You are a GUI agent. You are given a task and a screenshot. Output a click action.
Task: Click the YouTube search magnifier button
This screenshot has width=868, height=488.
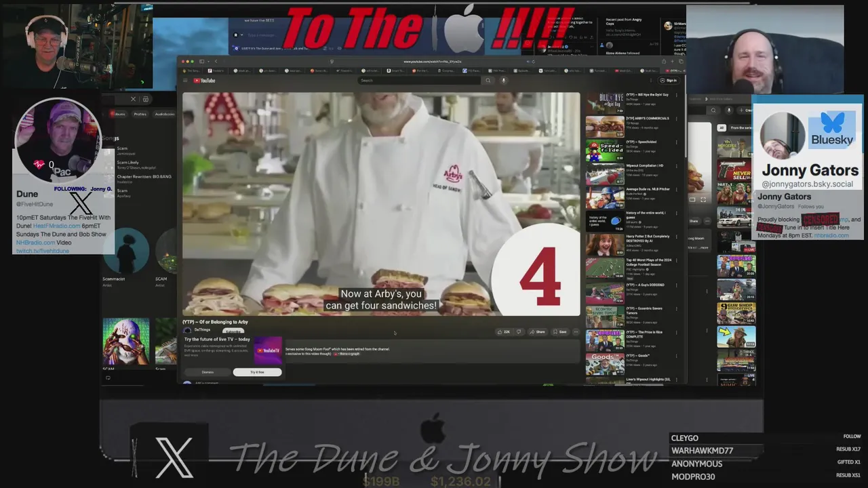click(488, 81)
